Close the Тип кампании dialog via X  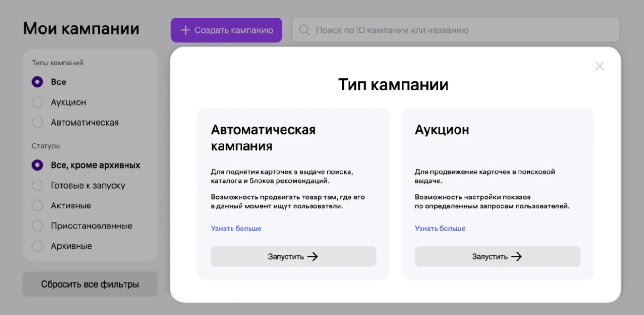tap(599, 66)
